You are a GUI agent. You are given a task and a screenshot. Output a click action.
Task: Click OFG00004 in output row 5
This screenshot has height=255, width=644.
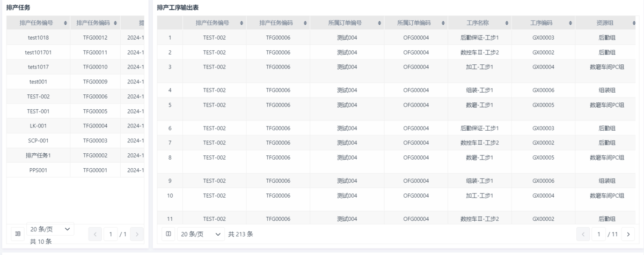416,105
